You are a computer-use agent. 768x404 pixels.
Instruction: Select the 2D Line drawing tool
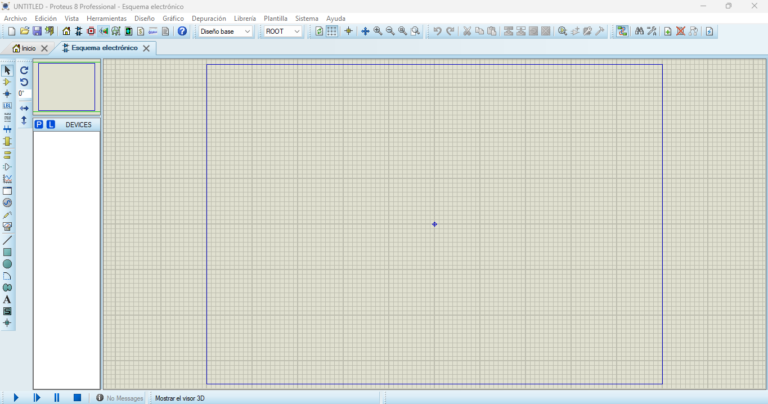click(x=7, y=240)
